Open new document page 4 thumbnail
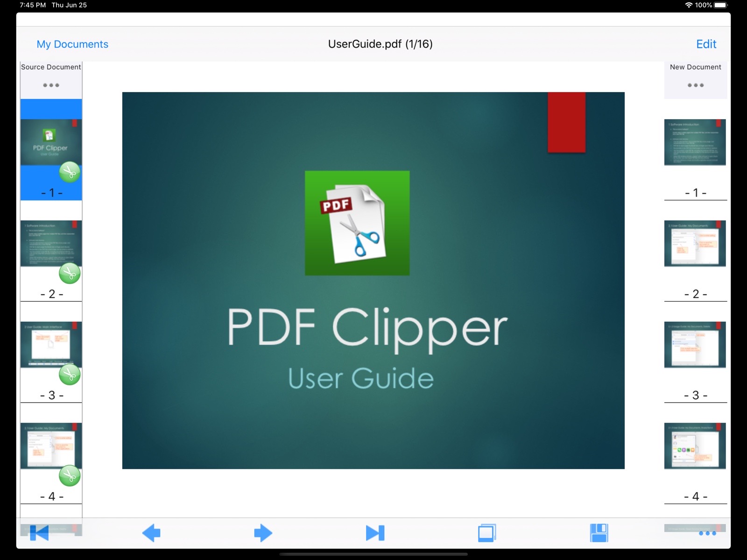 pos(695,446)
